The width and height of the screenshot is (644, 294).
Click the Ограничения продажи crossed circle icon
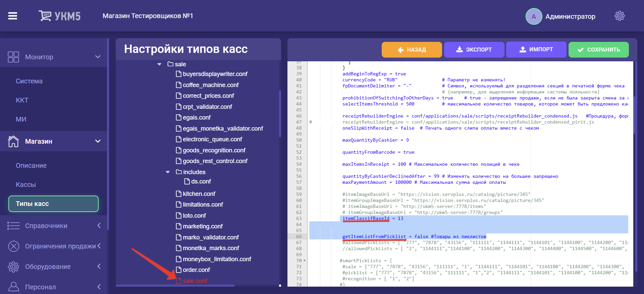pos(13,246)
